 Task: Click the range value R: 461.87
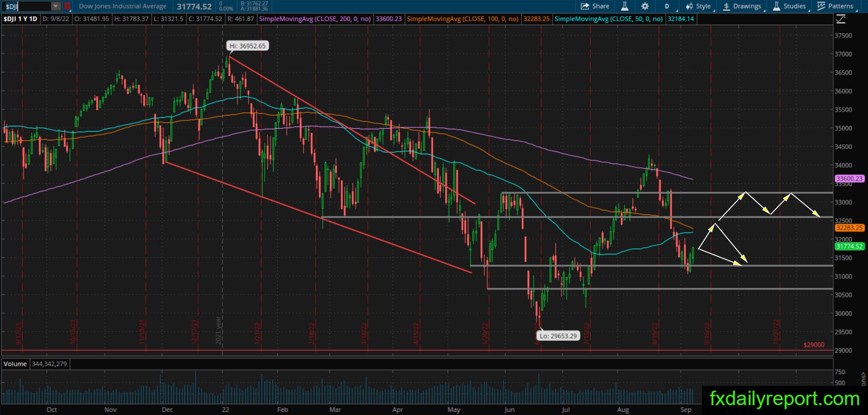point(240,19)
